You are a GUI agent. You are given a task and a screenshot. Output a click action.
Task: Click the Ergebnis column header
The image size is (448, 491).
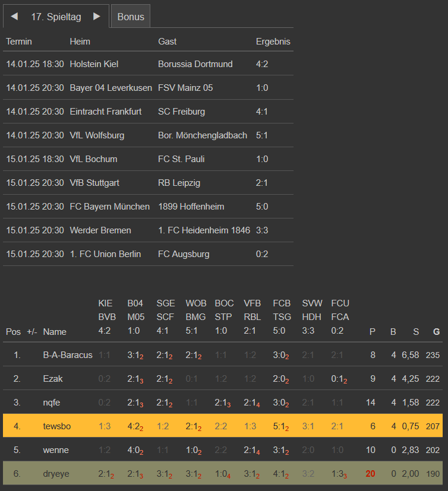(x=273, y=42)
